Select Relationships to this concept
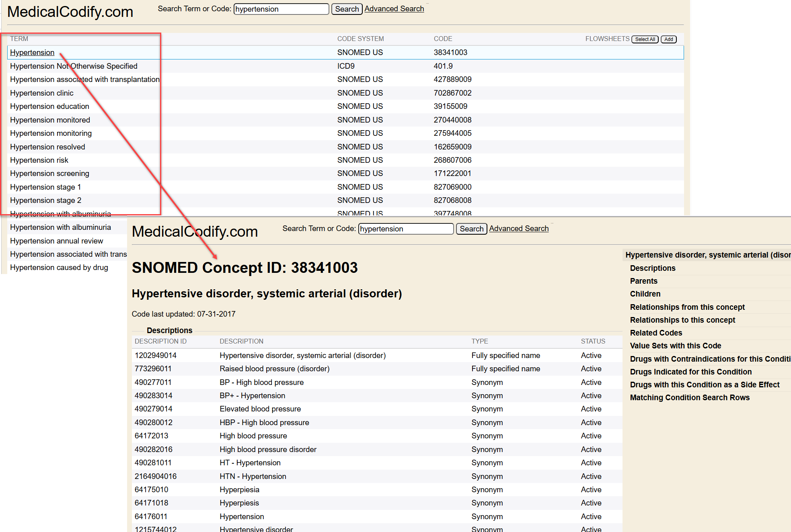This screenshot has height=532, width=791. click(x=682, y=320)
